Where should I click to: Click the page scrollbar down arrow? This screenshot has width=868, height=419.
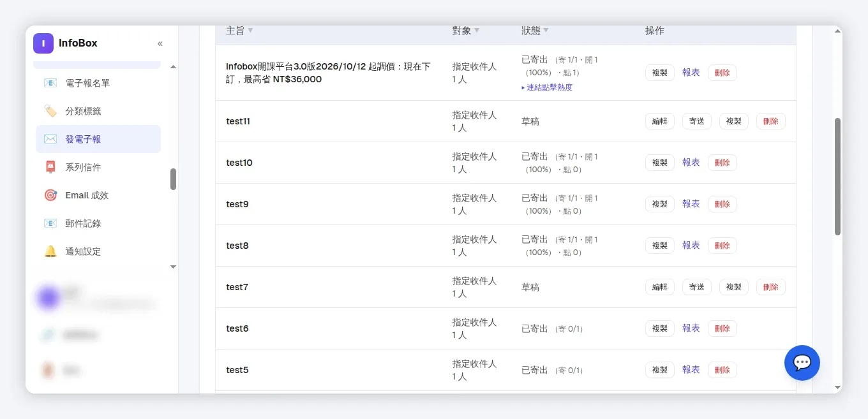pos(837,387)
